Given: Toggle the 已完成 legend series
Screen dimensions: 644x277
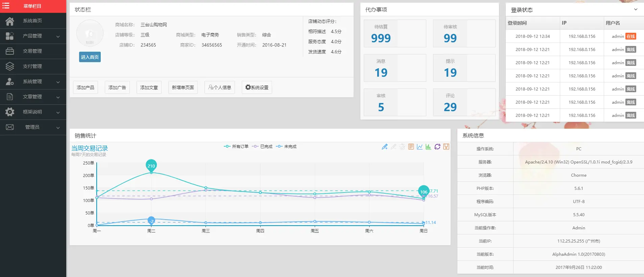Looking at the screenshot, I should [x=262, y=147].
